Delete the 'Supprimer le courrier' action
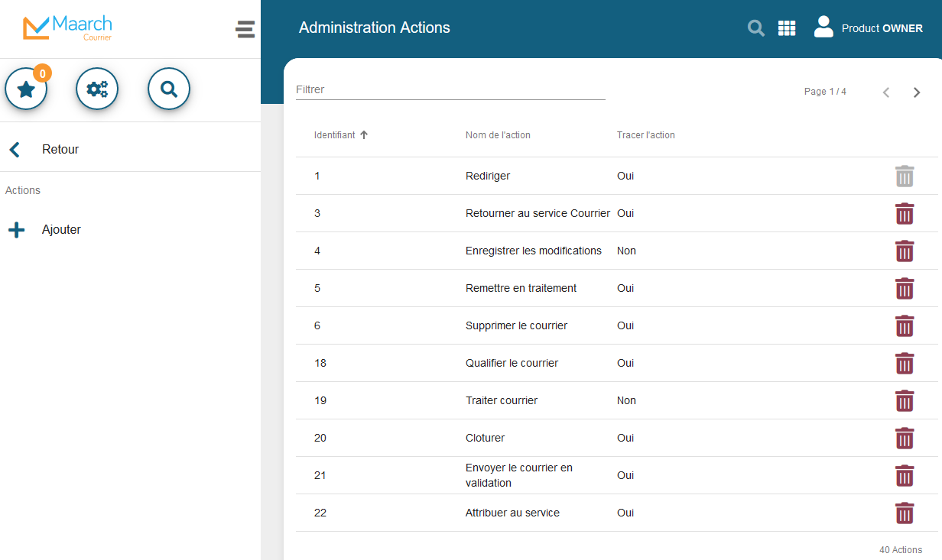Viewport: 942px width, 560px height. coord(905,326)
